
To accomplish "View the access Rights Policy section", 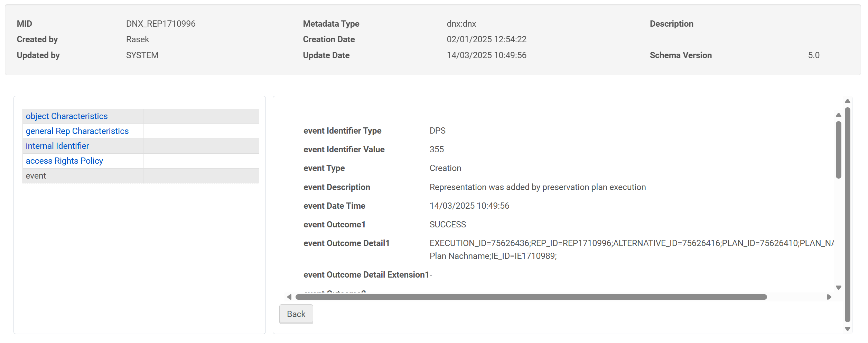I will [x=64, y=161].
